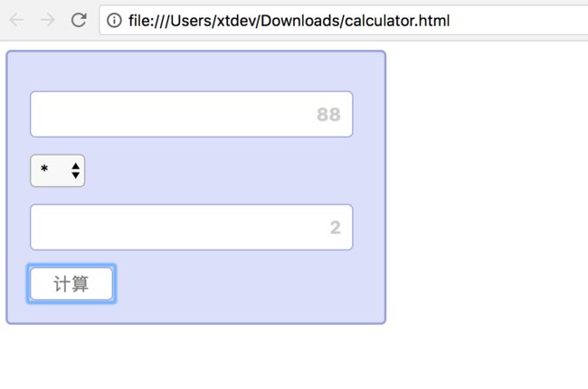Click the asterisk symbol in the operator selector
Image resolution: width=588 pixels, height=389 pixels.
[x=43, y=170]
